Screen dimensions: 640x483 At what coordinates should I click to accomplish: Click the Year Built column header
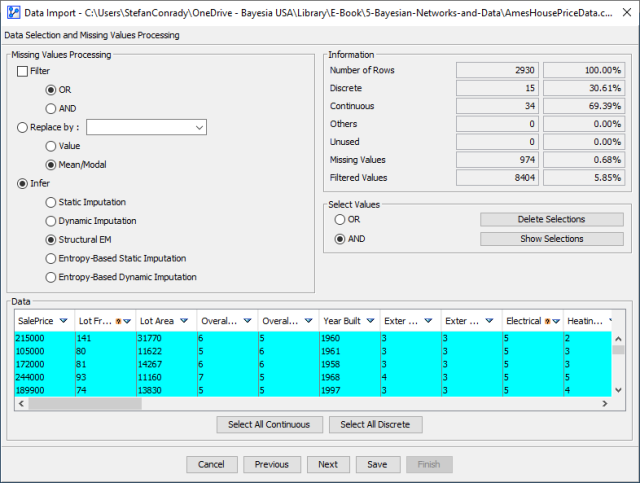click(x=349, y=321)
